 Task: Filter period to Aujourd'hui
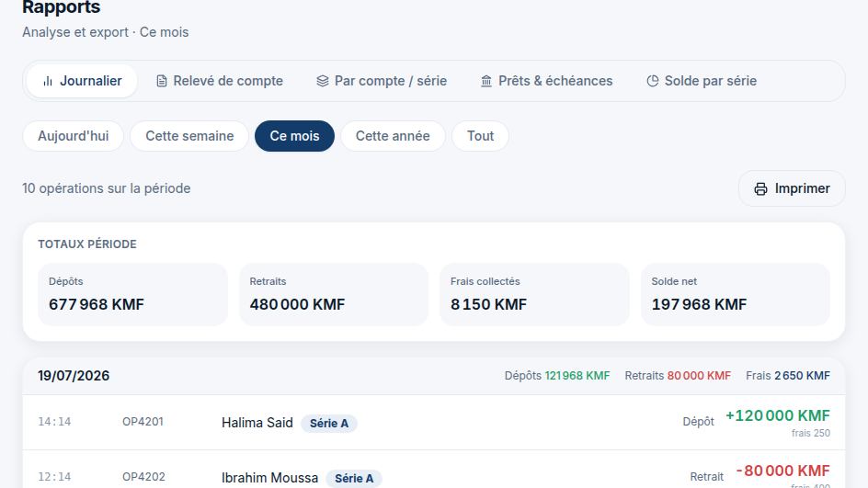point(73,136)
